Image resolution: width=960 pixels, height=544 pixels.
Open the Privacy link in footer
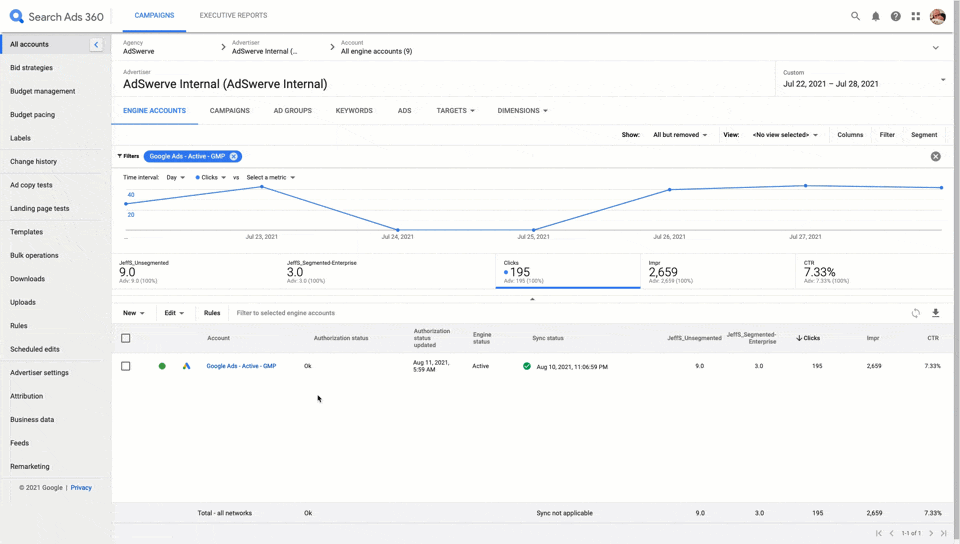click(81, 488)
